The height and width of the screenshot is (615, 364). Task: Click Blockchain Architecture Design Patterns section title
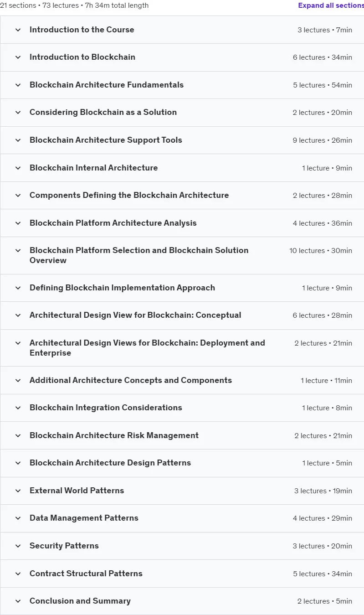coord(110,463)
